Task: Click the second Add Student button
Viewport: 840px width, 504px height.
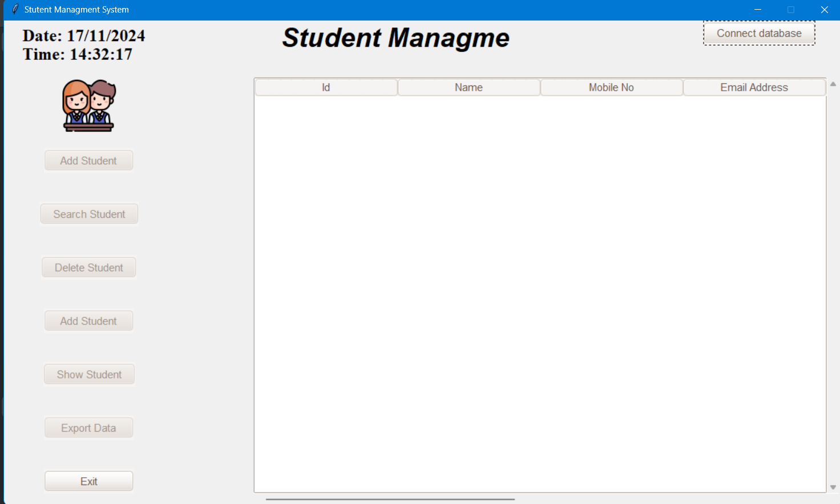Action: pyautogui.click(x=88, y=320)
